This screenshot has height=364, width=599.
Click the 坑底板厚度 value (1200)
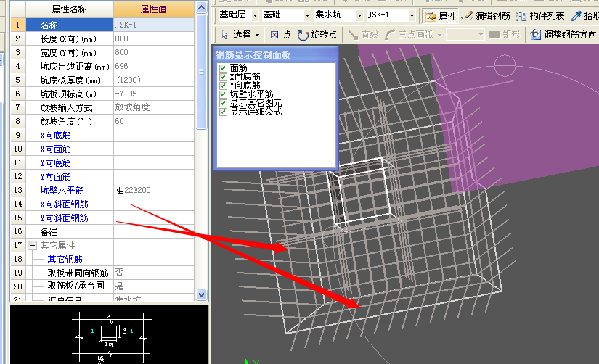tap(154, 80)
